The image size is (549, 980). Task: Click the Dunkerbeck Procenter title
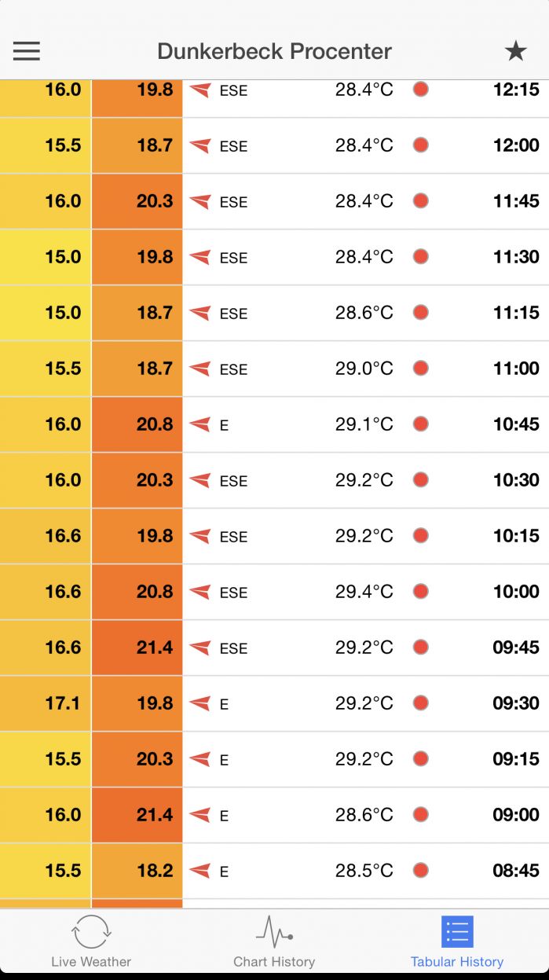(274, 52)
